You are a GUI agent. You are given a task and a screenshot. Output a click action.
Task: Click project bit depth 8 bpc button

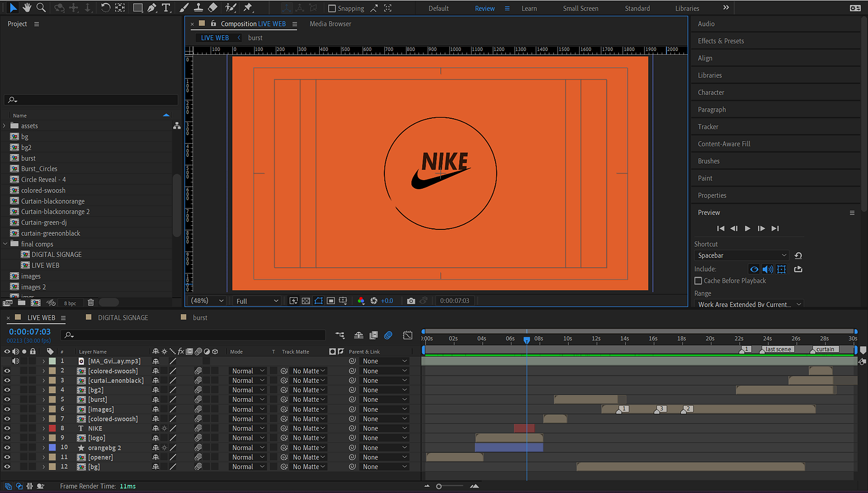point(70,303)
